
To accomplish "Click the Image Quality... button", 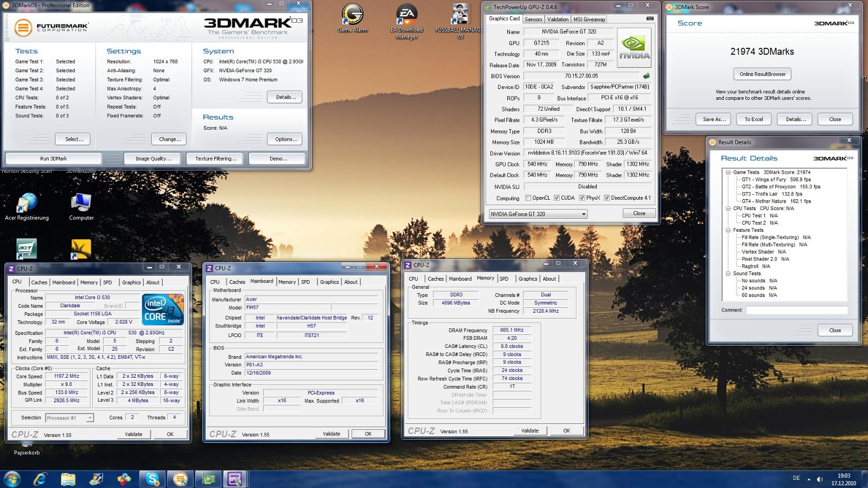I will coord(154,159).
